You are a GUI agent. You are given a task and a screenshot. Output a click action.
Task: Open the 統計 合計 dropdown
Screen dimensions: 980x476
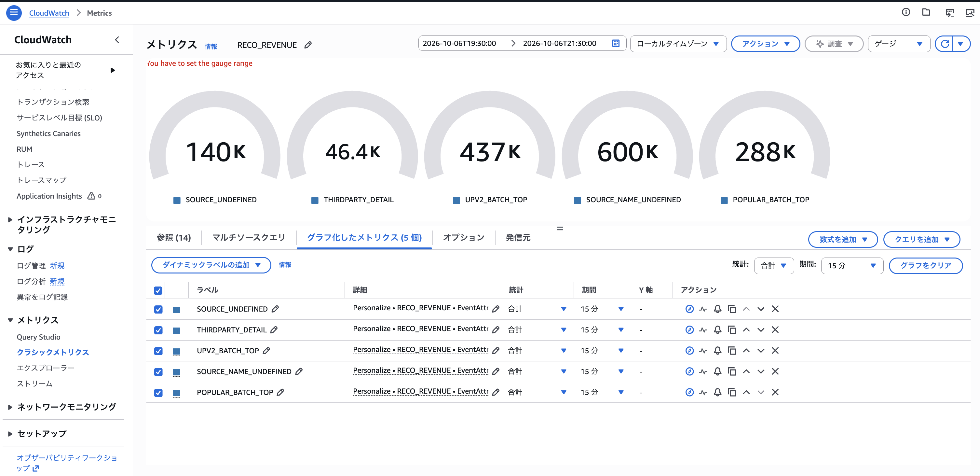(773, 265)
